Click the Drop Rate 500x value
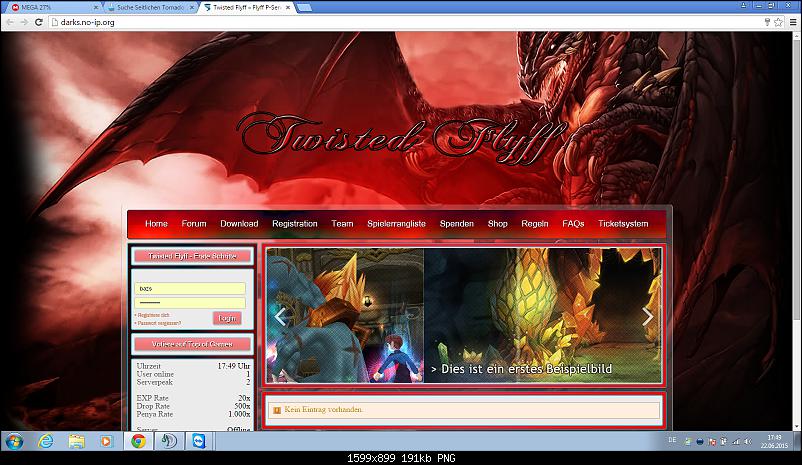Screen dimensions: 802x465 [242, 406]
